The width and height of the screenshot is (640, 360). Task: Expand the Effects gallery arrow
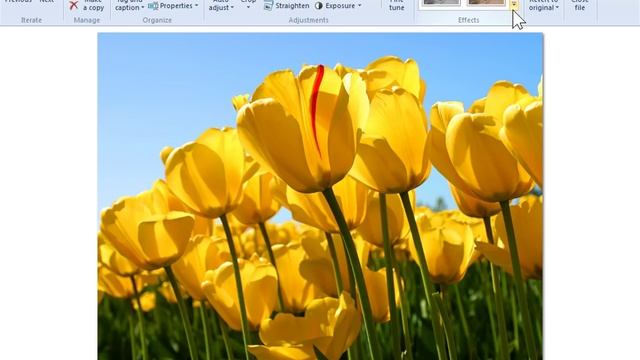(x=514, y=5)
